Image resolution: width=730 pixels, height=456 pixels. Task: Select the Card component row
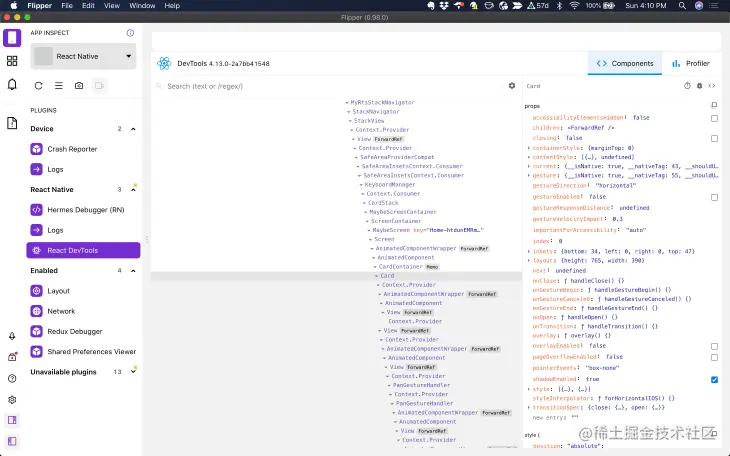[337, 276]
